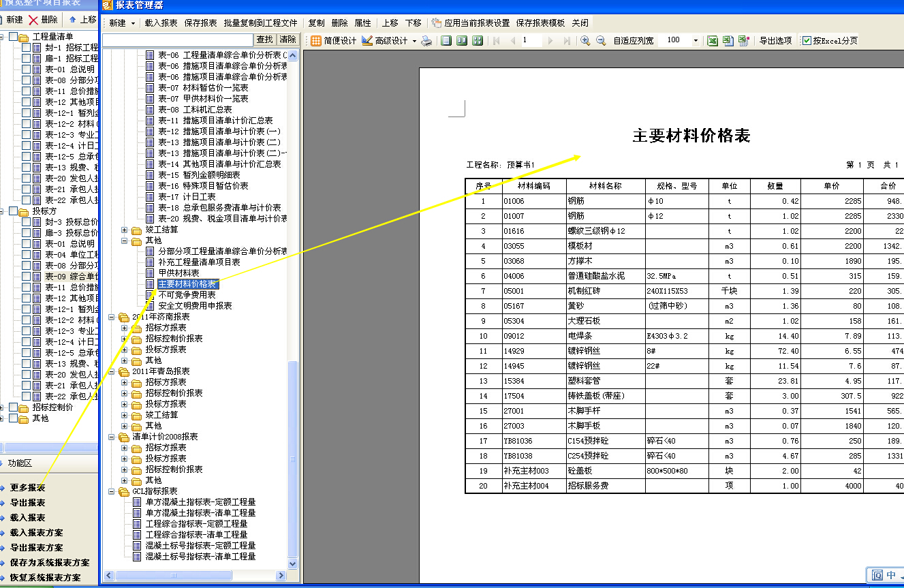Collapse the 2011年济南报表 node
The image size is (904, 588).
(112, 317)
